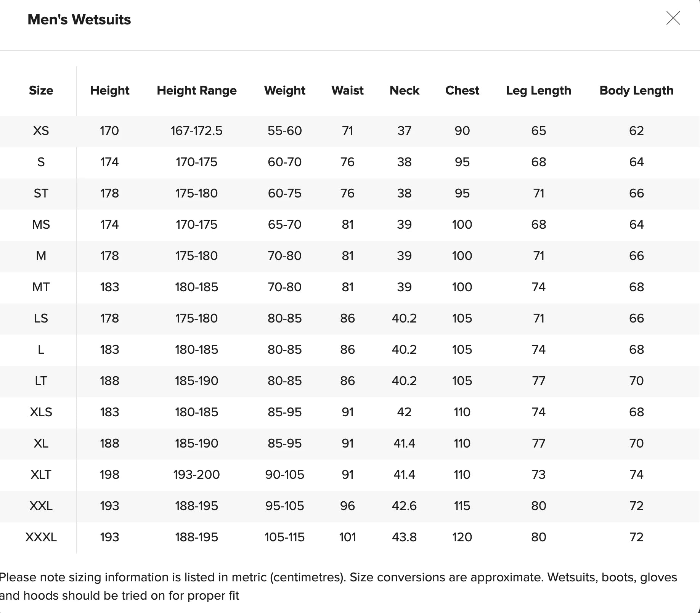700x613 pixels.
Task: Select the Weight column header
Action: click(285, 90)
